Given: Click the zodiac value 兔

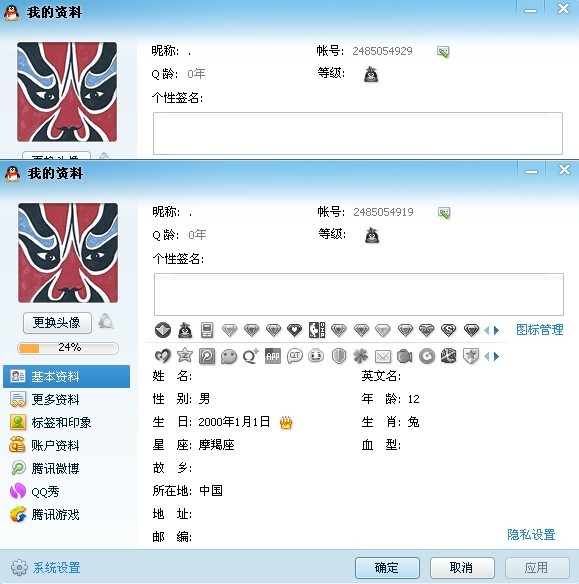Looking at the screenshot, I should tap(413, 422).
